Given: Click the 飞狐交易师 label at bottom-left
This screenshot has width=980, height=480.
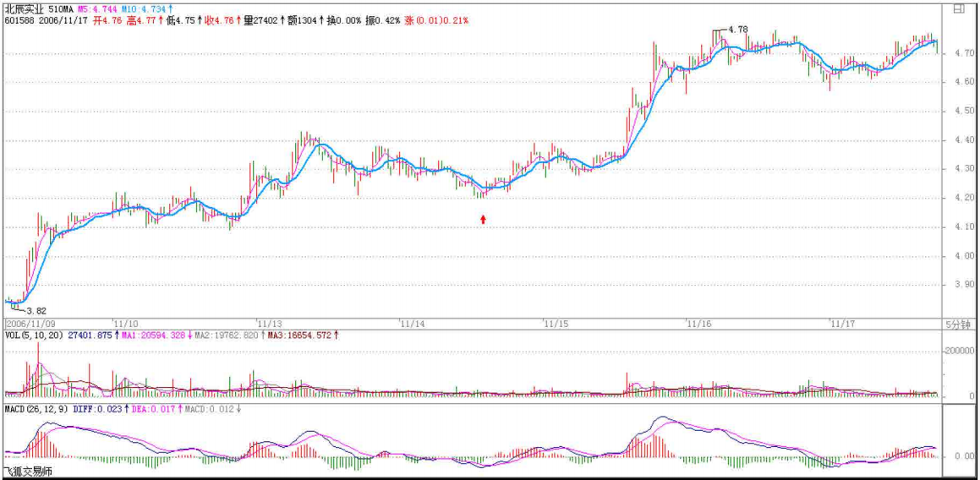Looking at the screenshot, I should [x=27, y=472].
